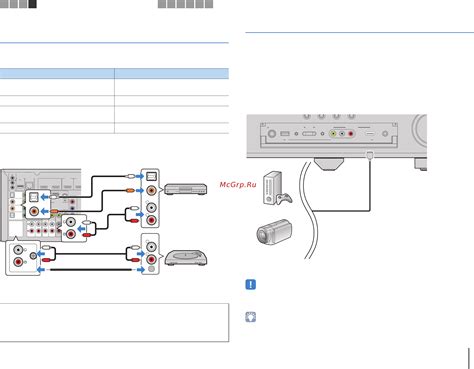Click the left blue table header cell
This screenshot has height=369, width=474.
[57, 73]
